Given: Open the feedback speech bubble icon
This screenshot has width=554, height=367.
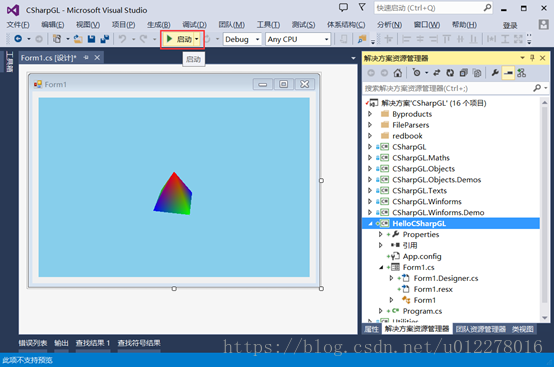Looking at the screenshot, I should [343, 7].
